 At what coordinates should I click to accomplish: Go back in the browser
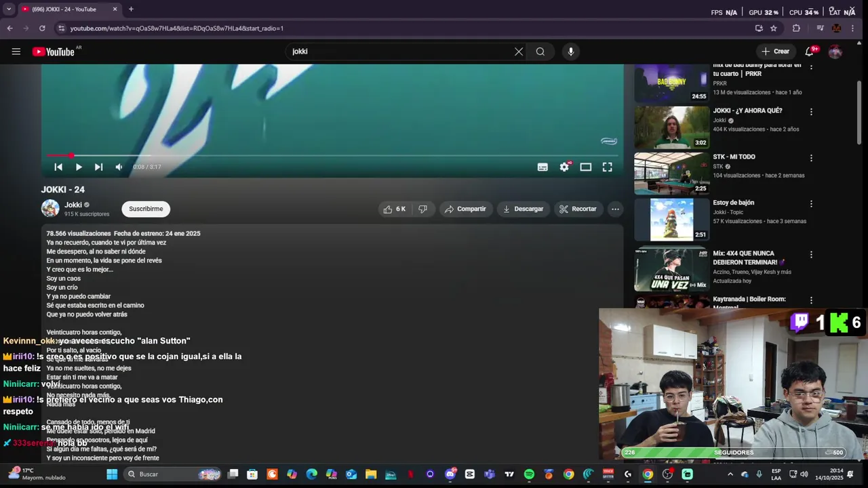click(9, 28)
